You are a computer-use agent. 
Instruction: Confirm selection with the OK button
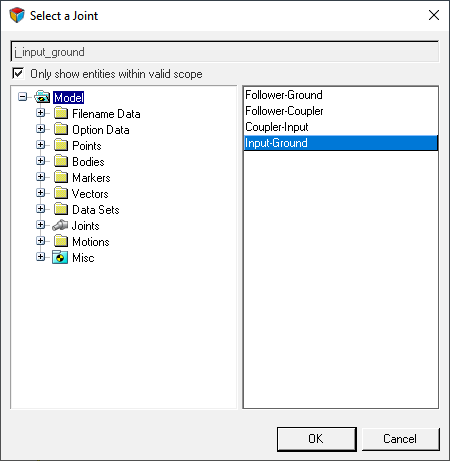click(317, 439)
